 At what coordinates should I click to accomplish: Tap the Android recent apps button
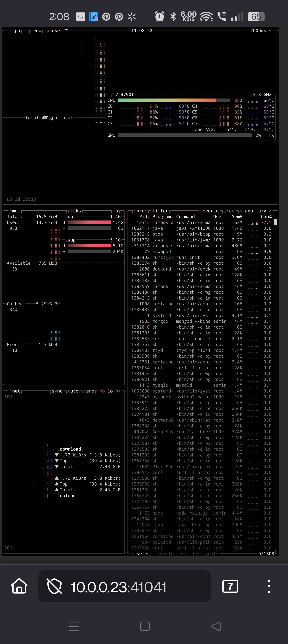(x=74, y=626)
